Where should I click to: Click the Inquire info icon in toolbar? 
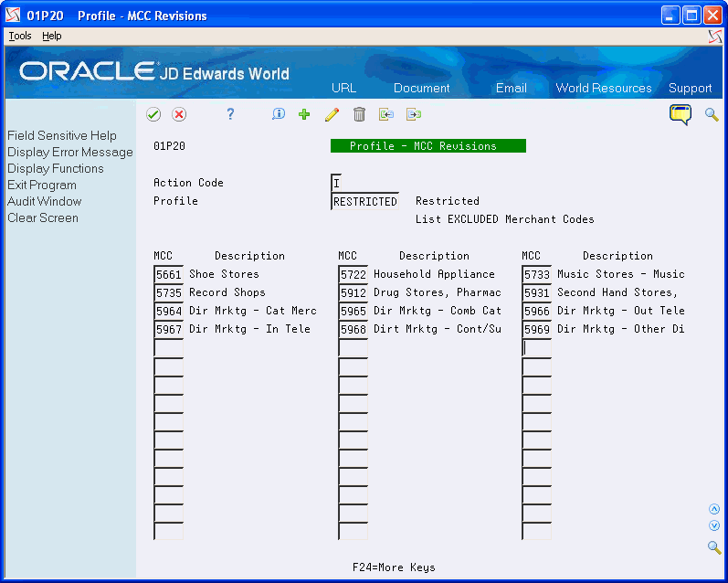pyautogui.click(x=278, y=114)
